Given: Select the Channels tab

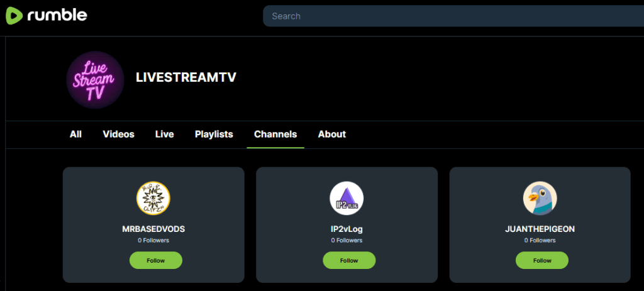Looking at the screenshot, I should tap(275, 134).
